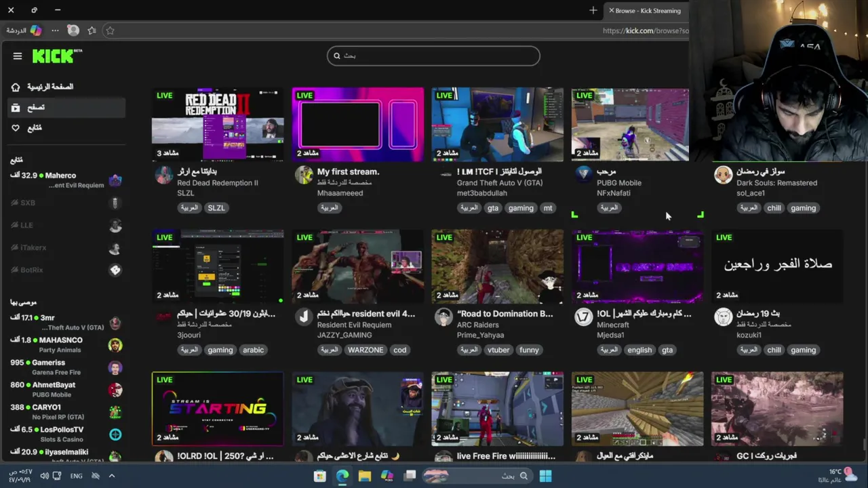
Task: Click the browser profile avatar
Action: [73, 30]
